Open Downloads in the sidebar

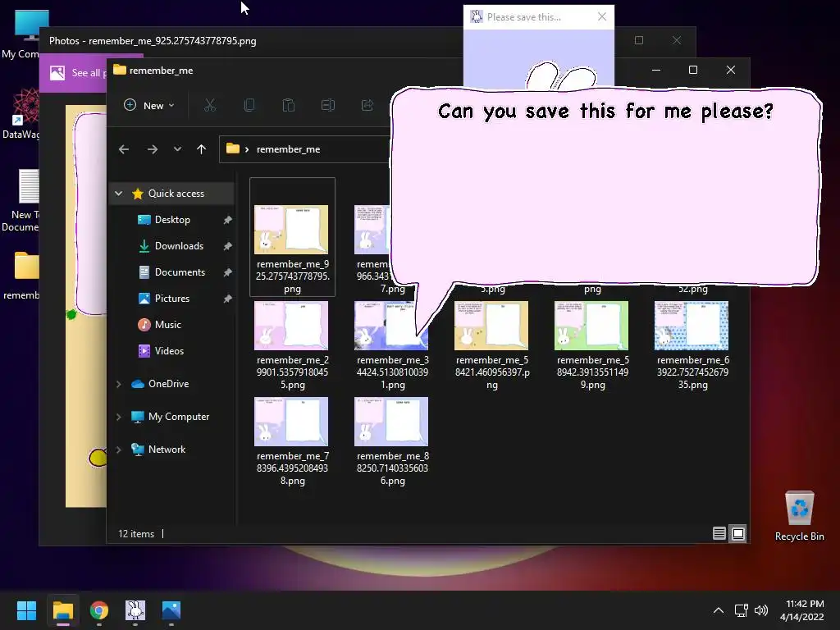(x=179, y=246)
